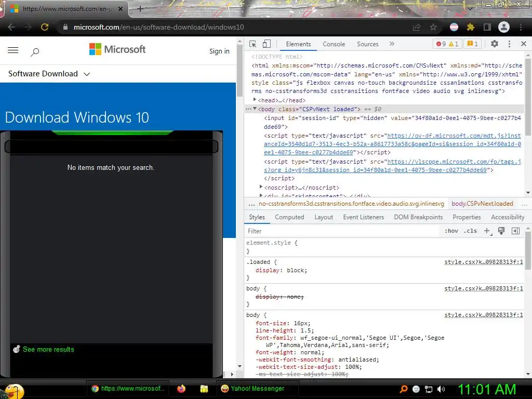Switch to the Sources tab

[367, 44]
